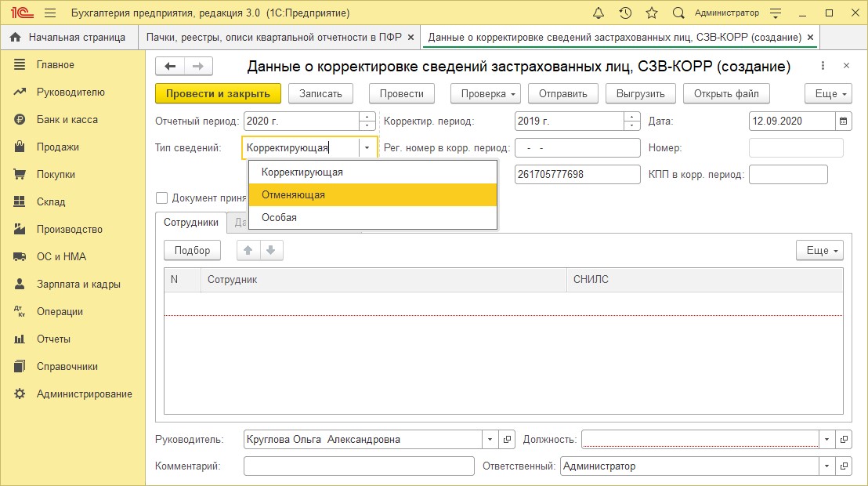The height and width of the screenshot is (486, 868).
Task: Click the Отчеты chart icon
Action: 20,339
